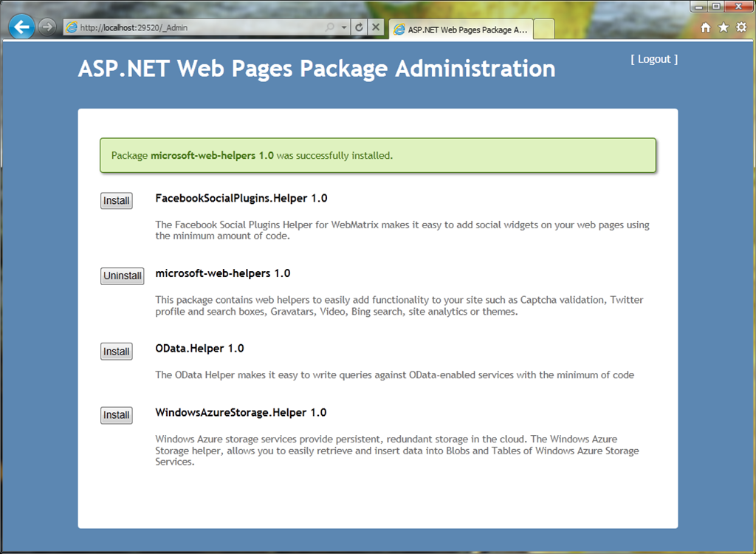Click the Facebook Social Plugins description text

402,230
